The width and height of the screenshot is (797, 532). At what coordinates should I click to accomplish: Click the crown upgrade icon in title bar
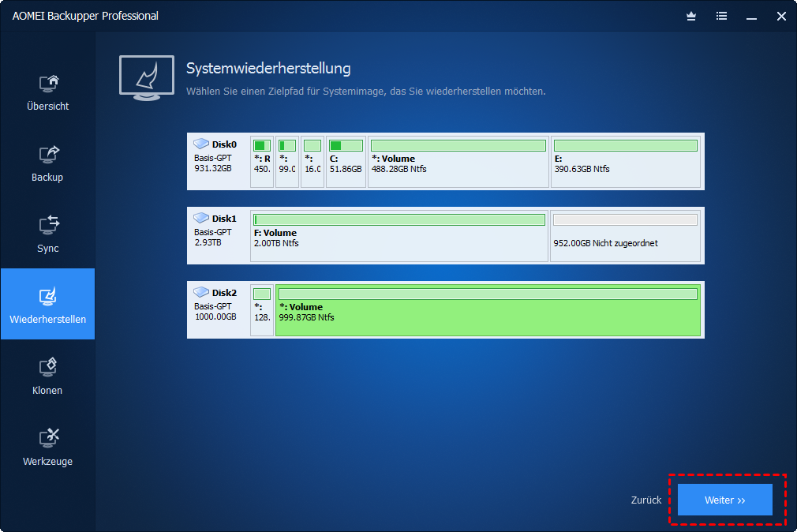[691, 17]
